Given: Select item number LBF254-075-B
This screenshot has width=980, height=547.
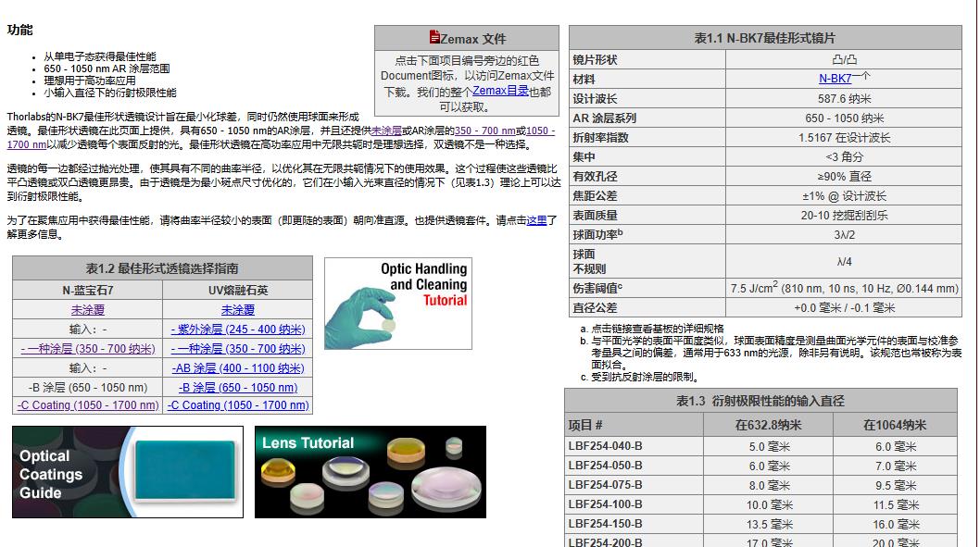Looking at the screenshot, I should pyautogui.click(x=605, y=485).
